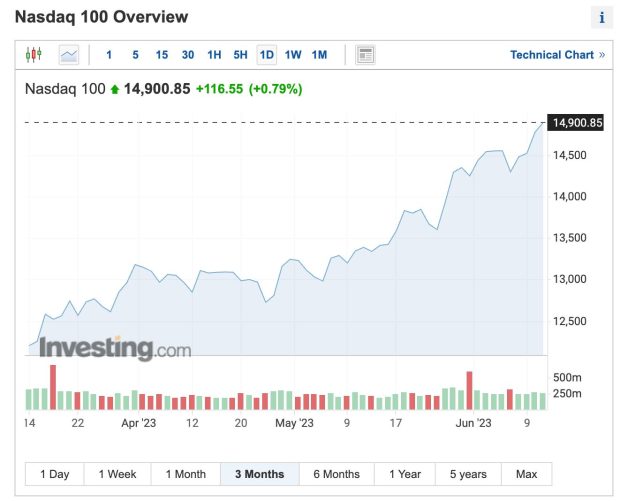The height and width of the screenshot is (501, 620).
Task: Select the 6 Months range tab
Action: (336, 474)
